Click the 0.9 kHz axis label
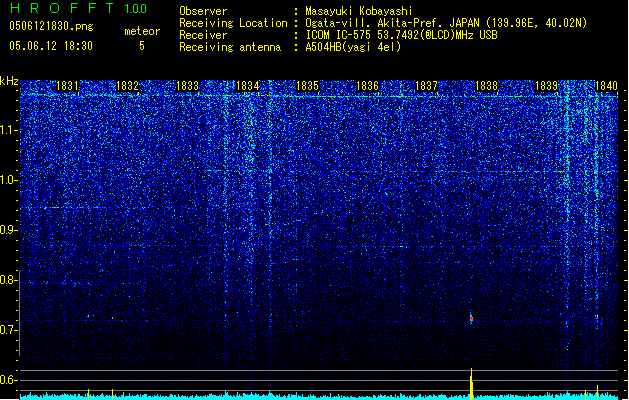 pos(8,230)
